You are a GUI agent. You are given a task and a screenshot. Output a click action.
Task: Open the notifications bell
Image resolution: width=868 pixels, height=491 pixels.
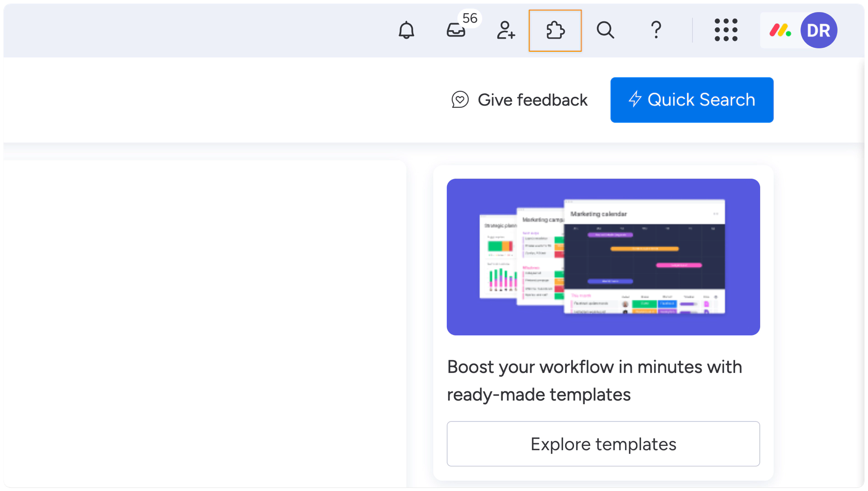(x=406, y=30)
